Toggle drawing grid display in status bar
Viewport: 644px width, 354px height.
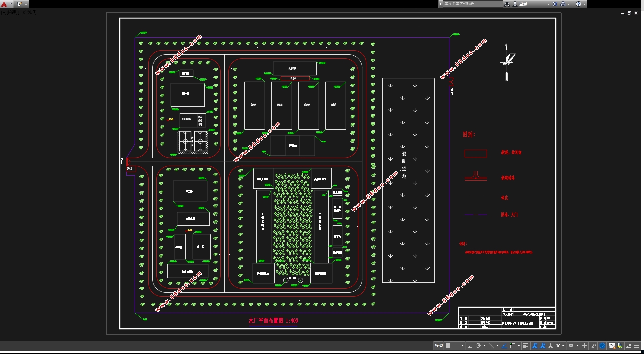(448, 346)
